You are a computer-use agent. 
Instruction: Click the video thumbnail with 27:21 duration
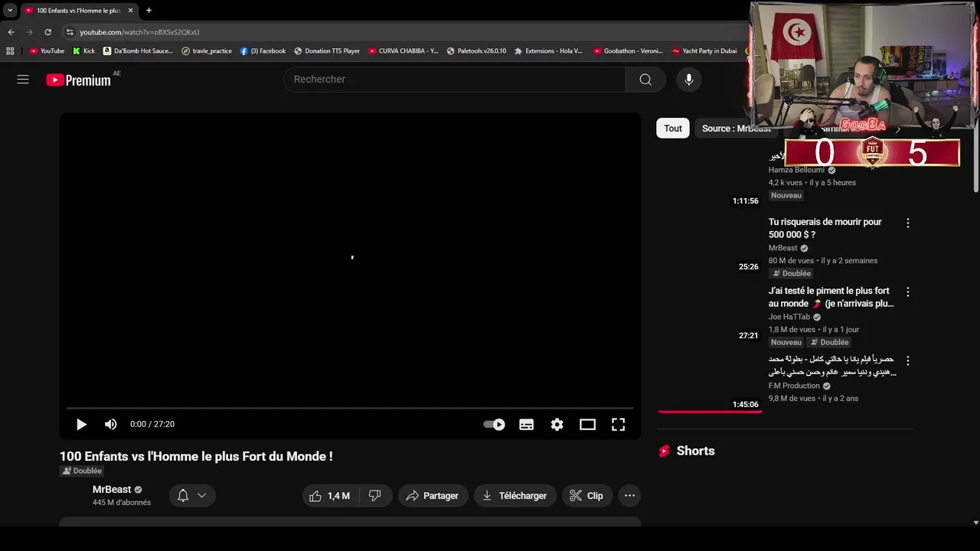709,314
